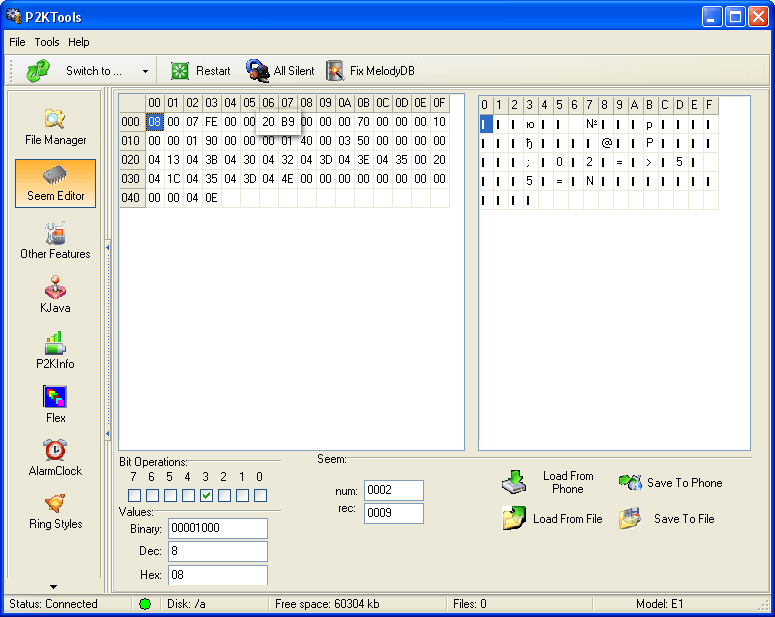Click the Save To Phone label
This screenshot has width=775, height=617.
click(x=685, y=483)
